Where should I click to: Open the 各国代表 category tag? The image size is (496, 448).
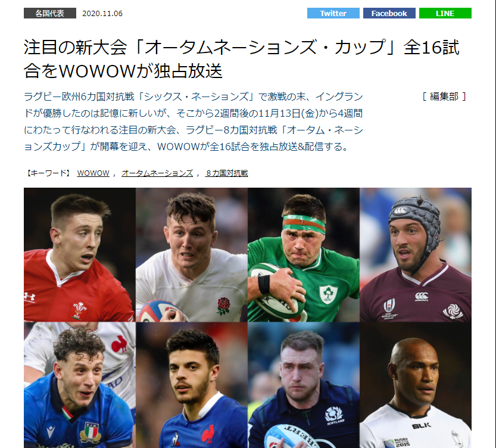(50, 13)
